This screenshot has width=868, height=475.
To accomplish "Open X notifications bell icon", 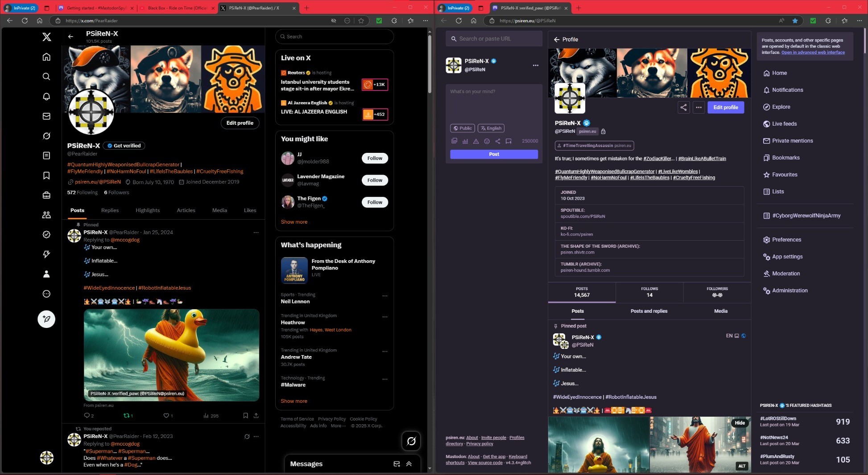I will pos(46,96).
